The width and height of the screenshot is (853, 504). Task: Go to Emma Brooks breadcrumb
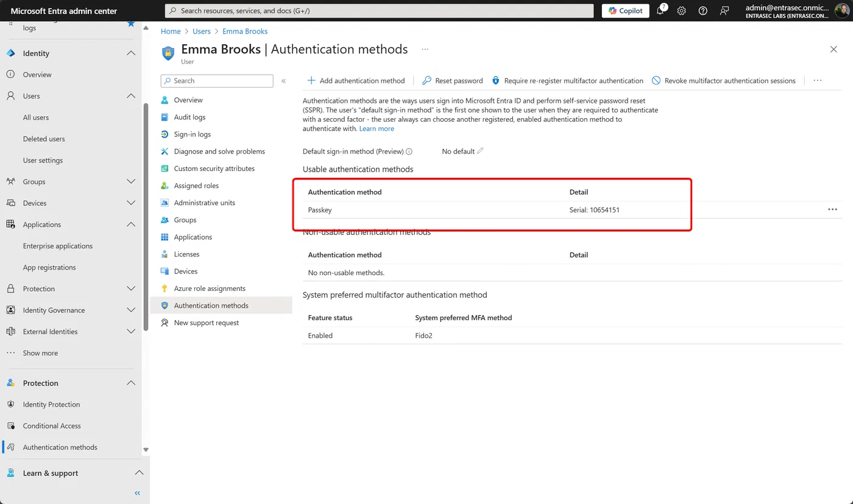pos(244,31)
